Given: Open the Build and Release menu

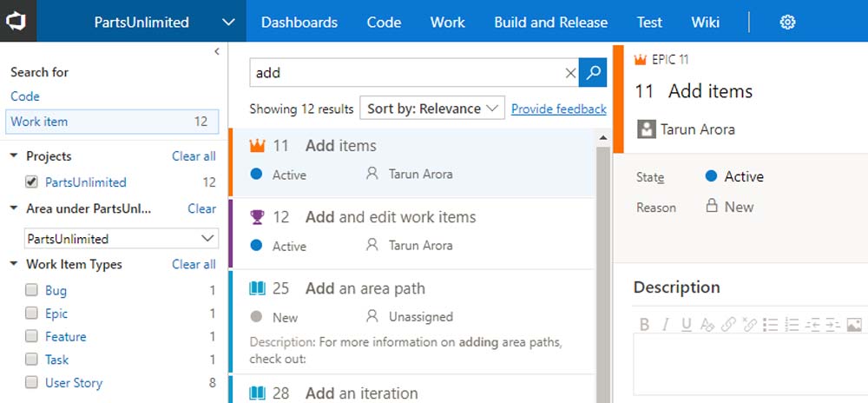Looking at the screenshot, I should coord(550,22).
